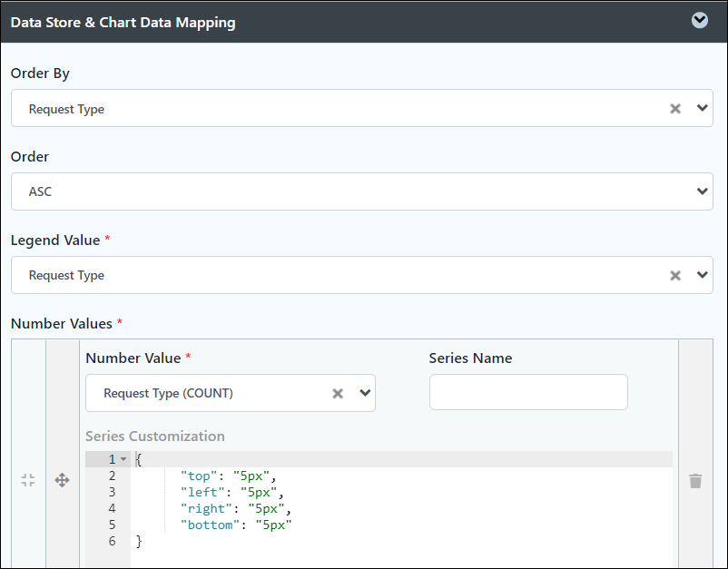Expand the Legend Value dropdown
Viewport: 728px width, 569px height.
(x=702, y=275)
